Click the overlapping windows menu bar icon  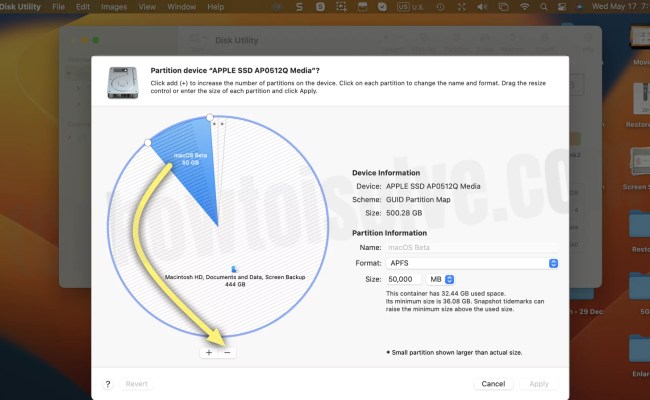pyautogui.click(x=503, y=7)
